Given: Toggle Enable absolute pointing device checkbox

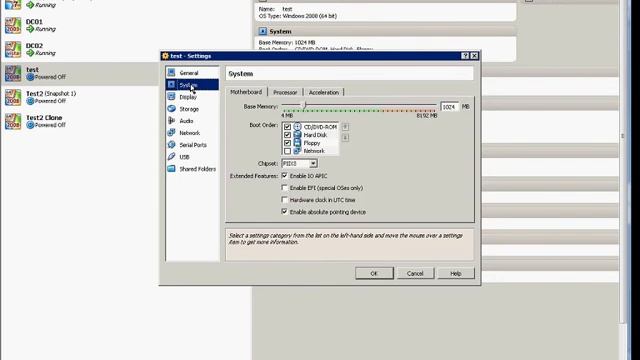Looking at the screenshot, I should point(284,211).
